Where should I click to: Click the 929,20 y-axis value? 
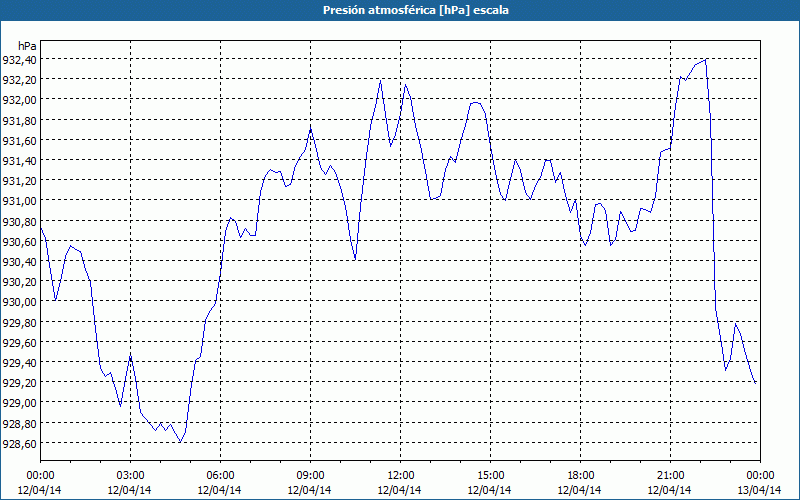tap(19, 383)
